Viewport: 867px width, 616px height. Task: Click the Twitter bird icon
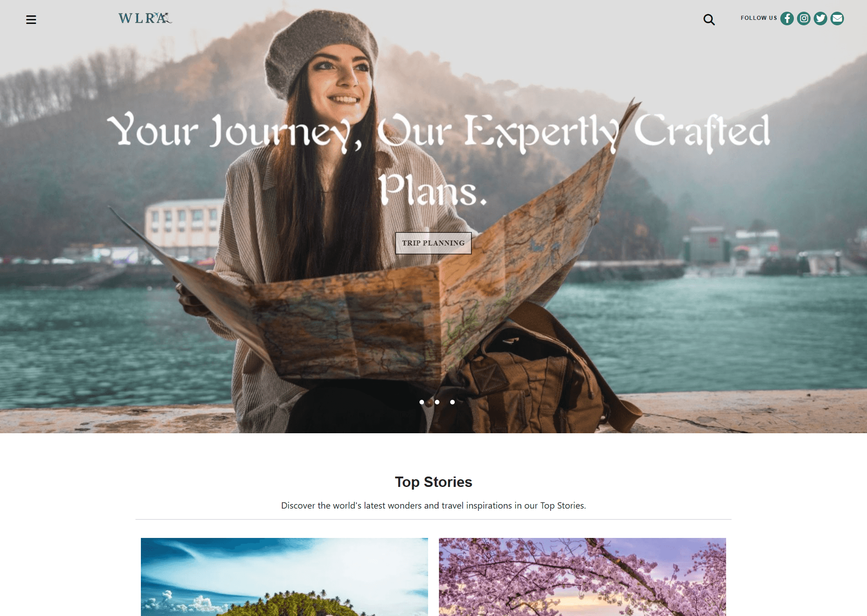click(x=820, y=19)
